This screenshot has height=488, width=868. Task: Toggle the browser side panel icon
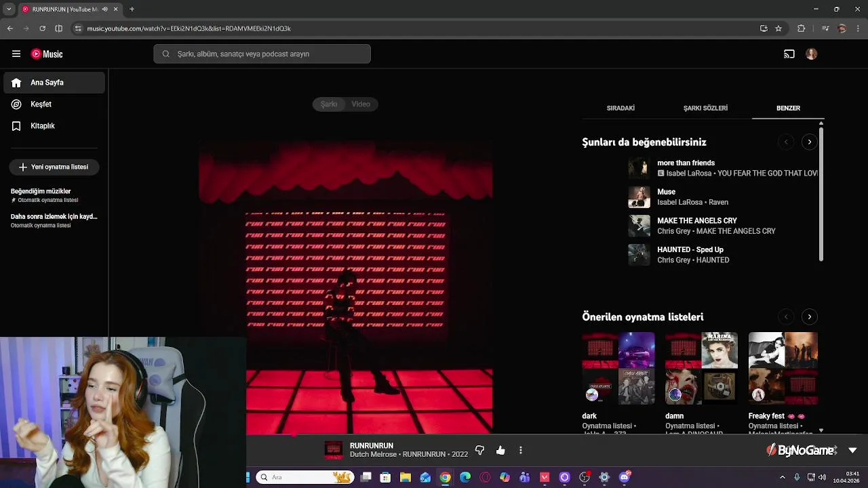58,28
